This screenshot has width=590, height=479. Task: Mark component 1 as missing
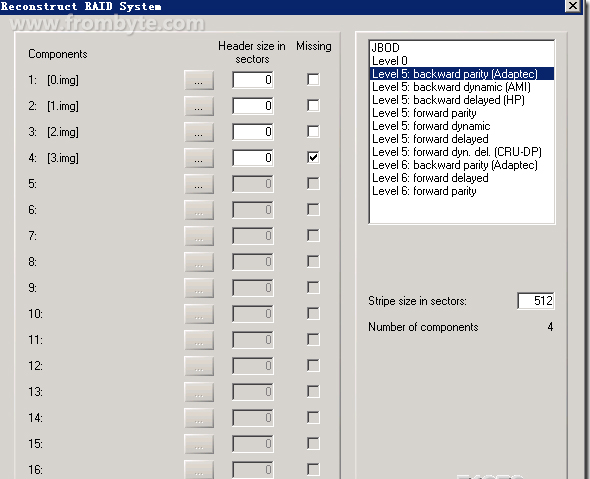point(313,79)
